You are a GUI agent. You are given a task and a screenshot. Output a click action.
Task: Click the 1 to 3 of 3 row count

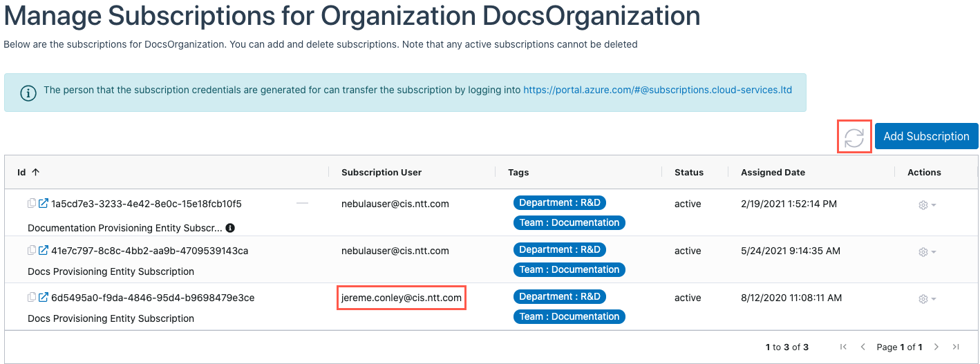coord(786,347)
